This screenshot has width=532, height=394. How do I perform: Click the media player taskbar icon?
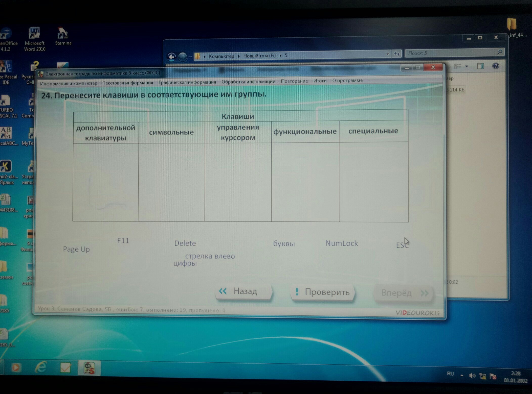pyautogui.click(x=16, y=367)
